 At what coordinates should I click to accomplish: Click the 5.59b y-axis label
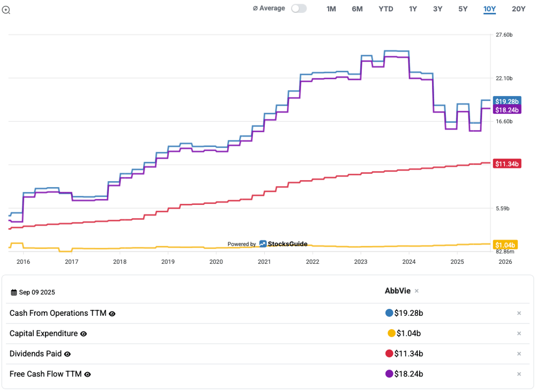click(x=503, y=208)
